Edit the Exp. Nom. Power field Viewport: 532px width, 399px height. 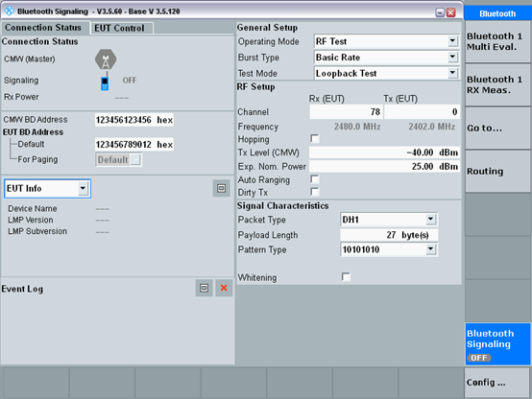[384, 167]
